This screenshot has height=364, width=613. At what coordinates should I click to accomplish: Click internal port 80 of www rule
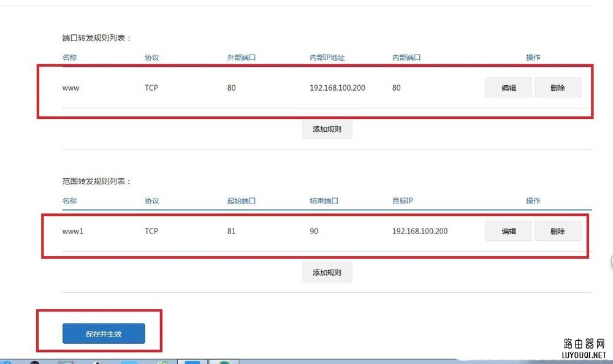point(397,88)
